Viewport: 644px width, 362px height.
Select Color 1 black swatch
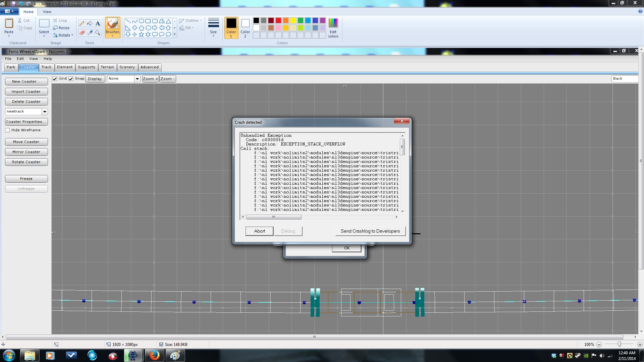pos(231,28)
